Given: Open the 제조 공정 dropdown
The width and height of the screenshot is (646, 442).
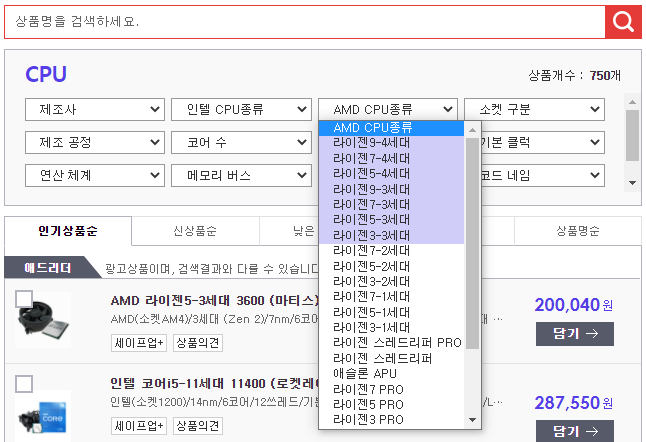Looking at the screenshot, I should point(95,143).
